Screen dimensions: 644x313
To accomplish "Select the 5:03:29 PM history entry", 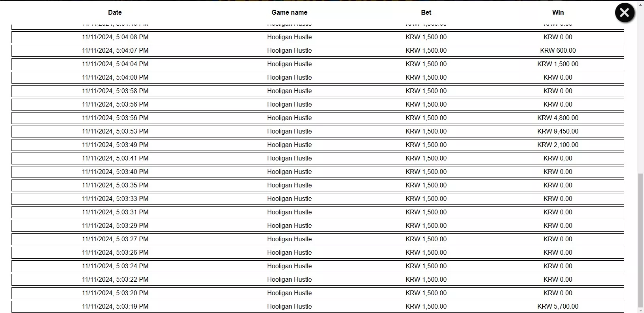I will [x=318, y=226].
